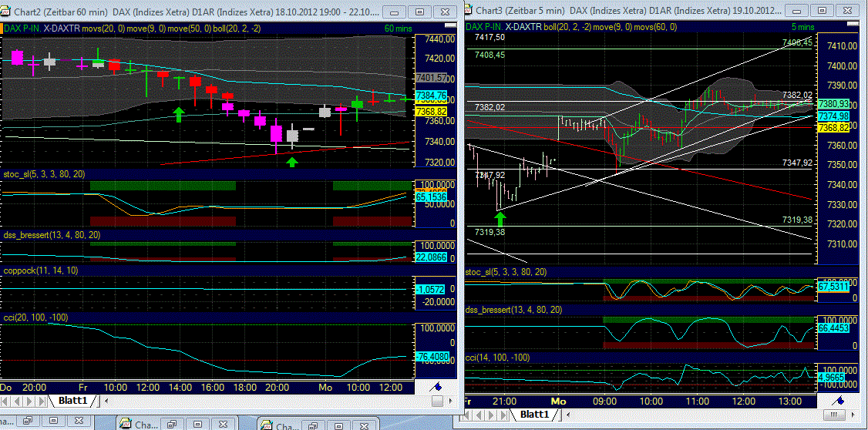Image resolution: width=868 pixels, height=430 pixels.
Task: Click the 65,1536 stochastic value in Chart2
Action: (430, 197)
